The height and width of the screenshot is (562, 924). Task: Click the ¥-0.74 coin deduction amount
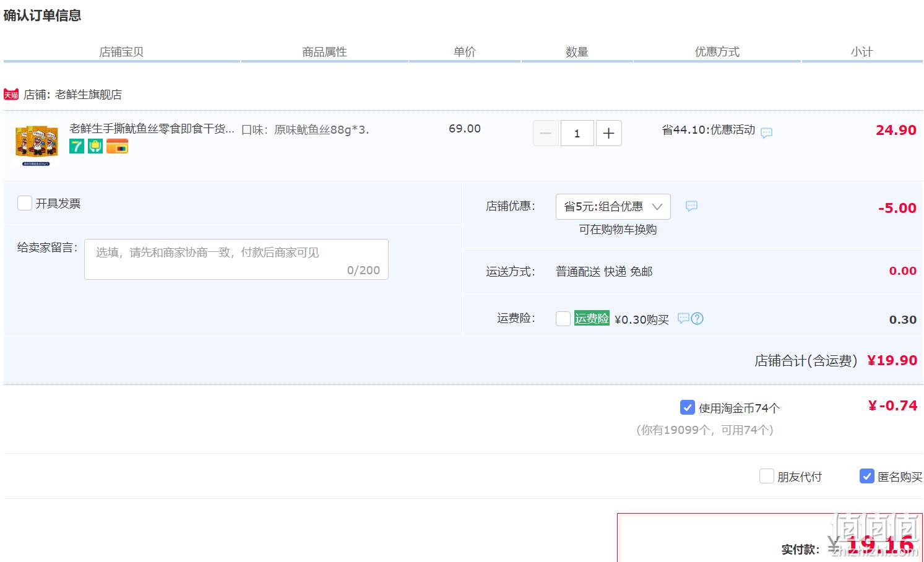point(892,405)
